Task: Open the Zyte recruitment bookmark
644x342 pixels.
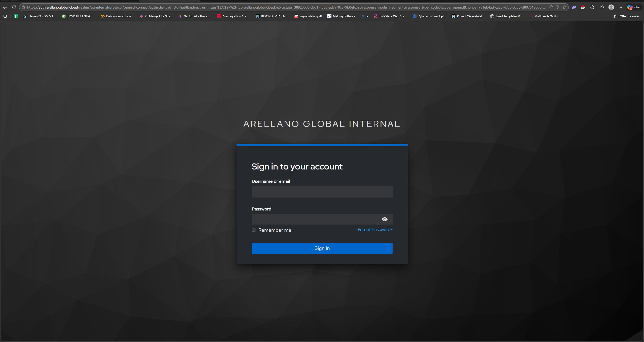Action: [429, 16]
